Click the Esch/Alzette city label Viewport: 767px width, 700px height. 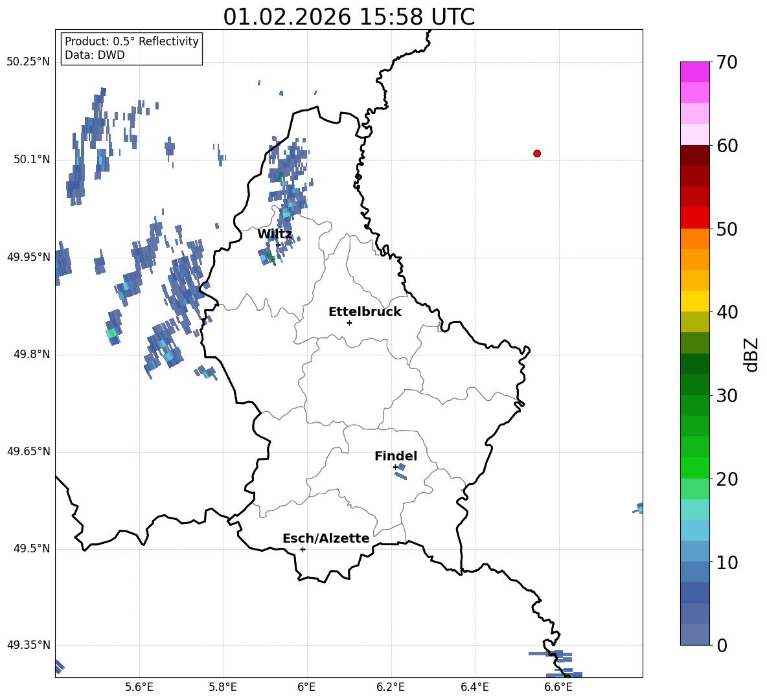pyautogui.click(x=326, y=538)
